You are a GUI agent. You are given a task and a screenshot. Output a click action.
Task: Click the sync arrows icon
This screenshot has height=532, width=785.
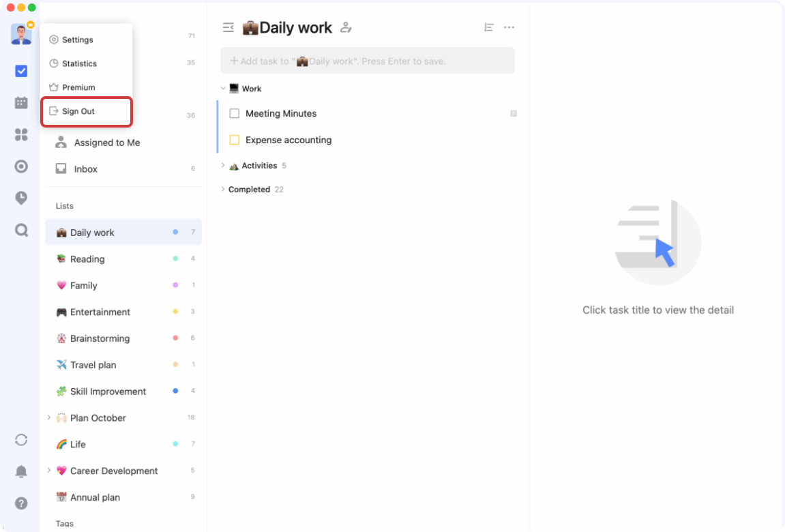pyautogui.click(x=21, y=440)
